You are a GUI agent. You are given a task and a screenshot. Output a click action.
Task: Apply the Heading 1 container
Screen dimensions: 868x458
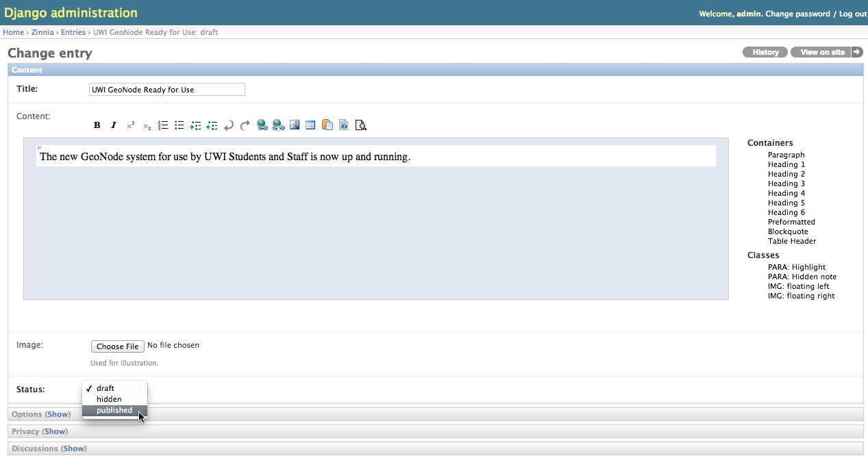[786, 164]
